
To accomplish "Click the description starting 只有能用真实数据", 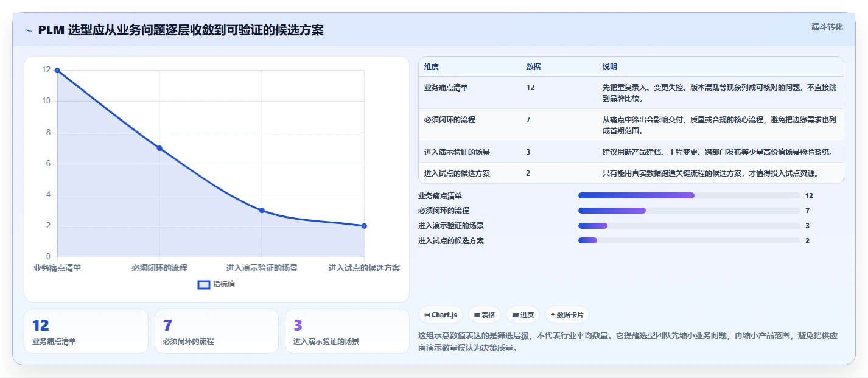I will tap(710, 173).
